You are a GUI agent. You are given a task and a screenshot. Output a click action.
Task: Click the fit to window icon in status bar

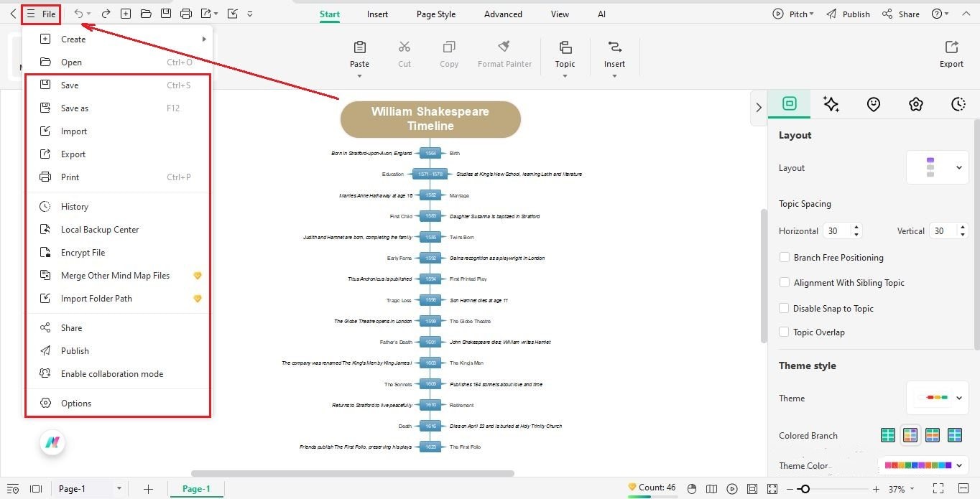[752, 489]
